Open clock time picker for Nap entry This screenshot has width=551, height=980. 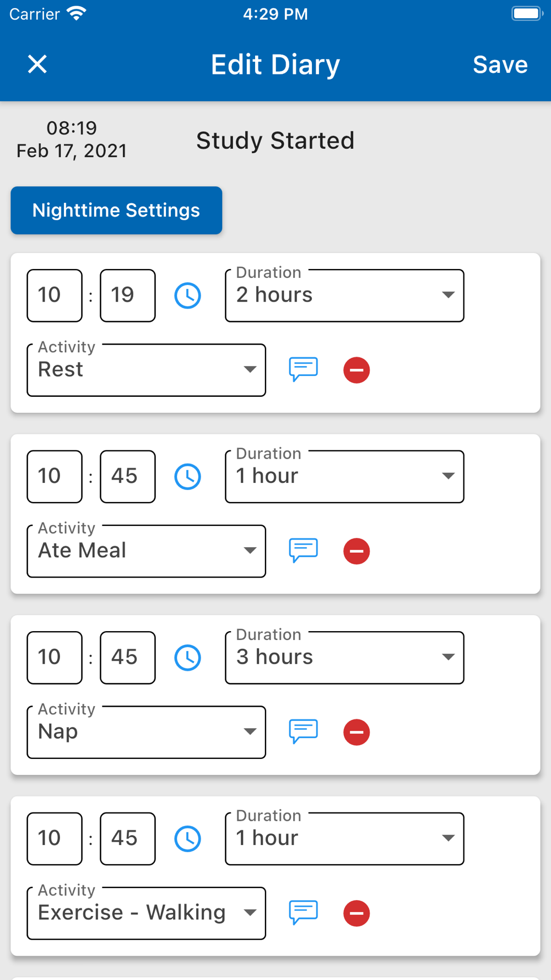tap(188, 658)
